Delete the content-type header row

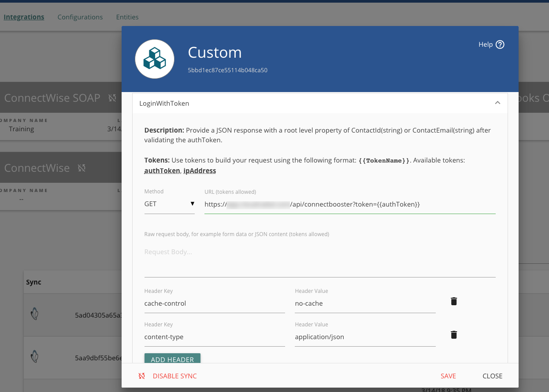(454, 335)
